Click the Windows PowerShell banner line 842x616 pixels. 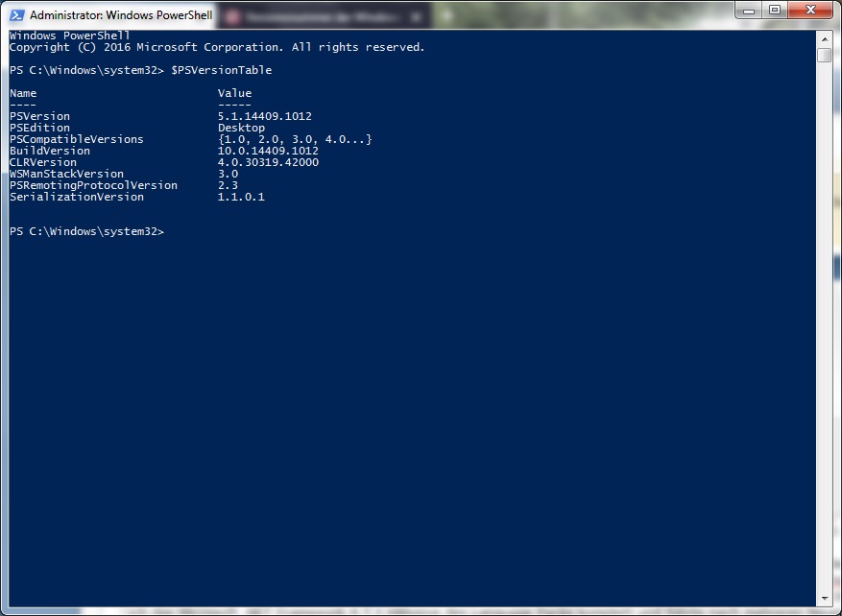coord(70,36)
